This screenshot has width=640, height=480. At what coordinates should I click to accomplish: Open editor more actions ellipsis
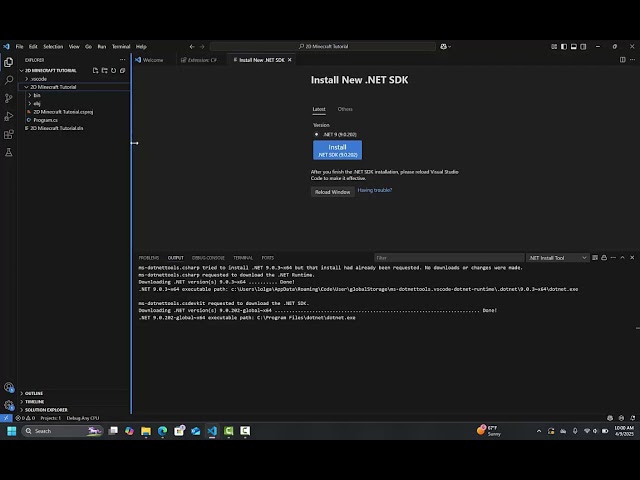click(x=632, y=60)
